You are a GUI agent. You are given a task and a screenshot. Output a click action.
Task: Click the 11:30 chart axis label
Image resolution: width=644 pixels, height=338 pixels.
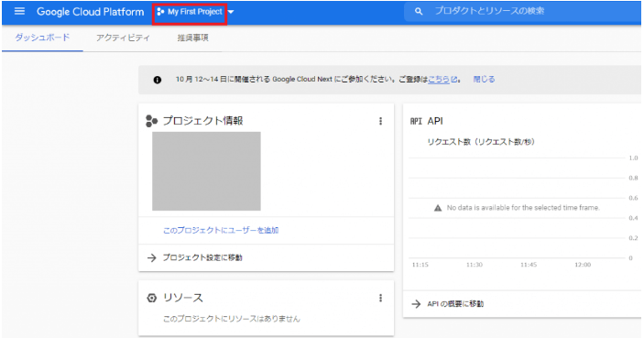(474, 265)
